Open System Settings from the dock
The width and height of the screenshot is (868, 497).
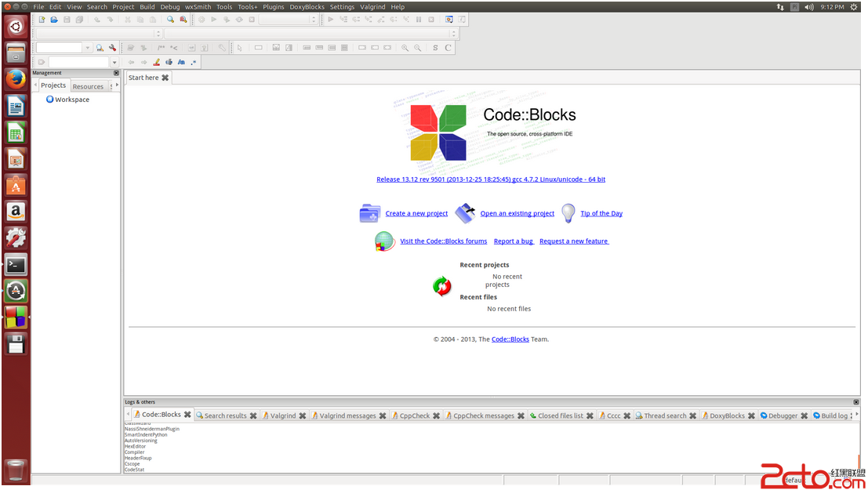click(16, 238)
